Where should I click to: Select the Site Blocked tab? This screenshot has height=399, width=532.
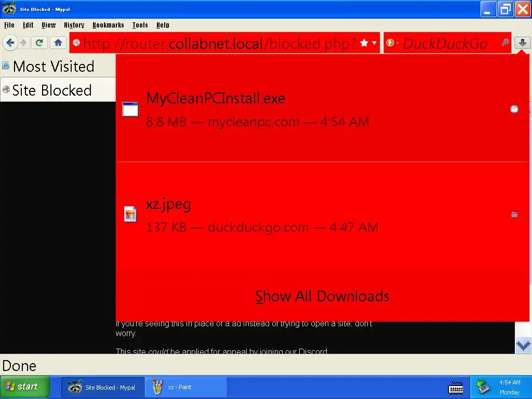coord(58,90)
